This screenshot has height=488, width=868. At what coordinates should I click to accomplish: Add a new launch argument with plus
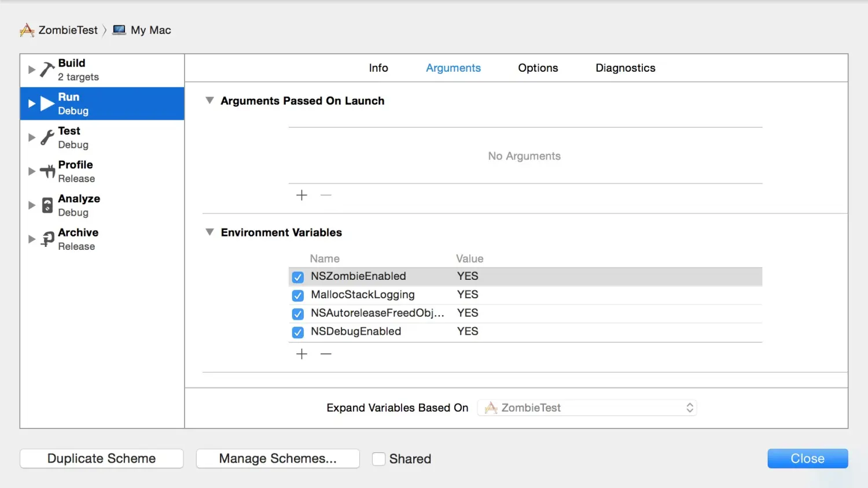301,195
